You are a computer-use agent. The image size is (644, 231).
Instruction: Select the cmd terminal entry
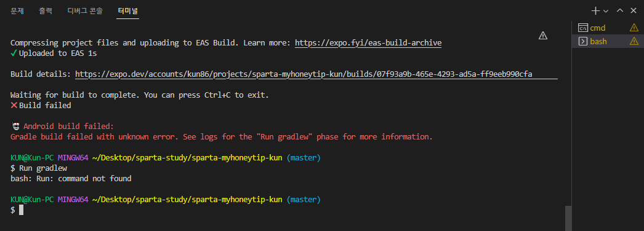click(608, 28)
